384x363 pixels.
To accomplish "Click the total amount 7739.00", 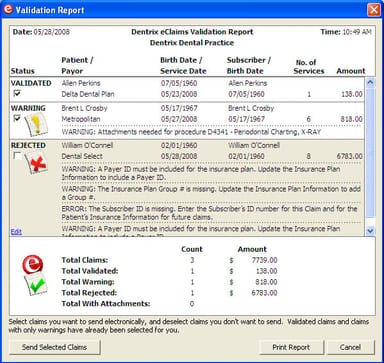I will (x=264, y=260).
